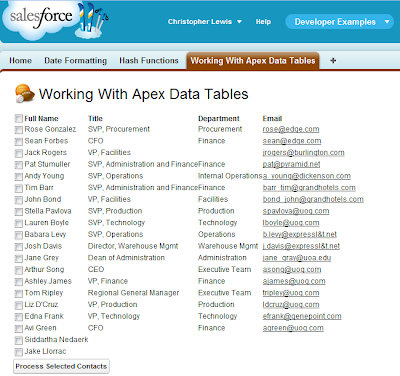The width and height of the screenshot is (400, 376).
Task: Check the Siddartha Nedaerk checkbox
Action: coord(19,340)
